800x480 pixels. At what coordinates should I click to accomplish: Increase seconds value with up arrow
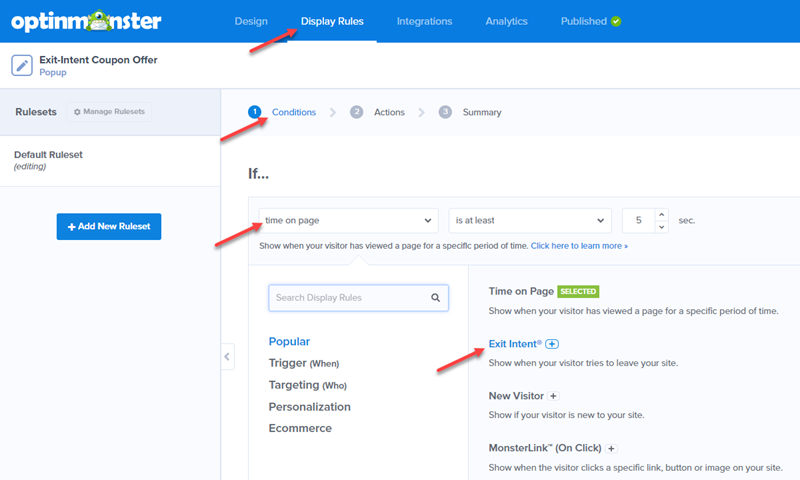(661, 214)
